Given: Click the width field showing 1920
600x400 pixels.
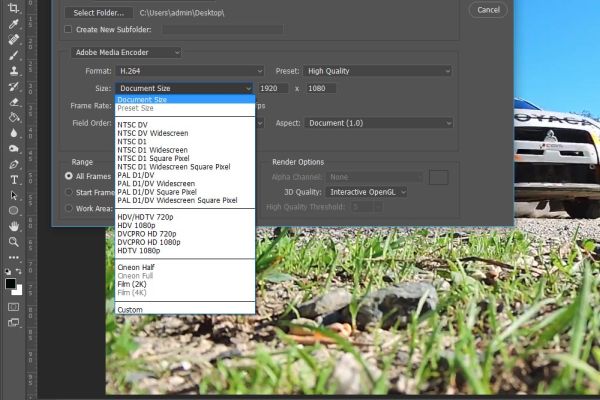Looking at the screenshot, I should [273, 88].
